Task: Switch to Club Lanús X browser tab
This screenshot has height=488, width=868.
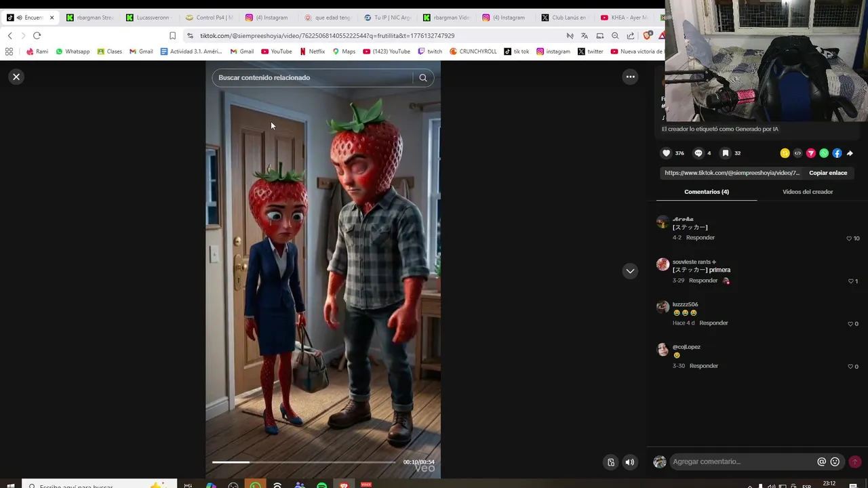Action: 564,18
